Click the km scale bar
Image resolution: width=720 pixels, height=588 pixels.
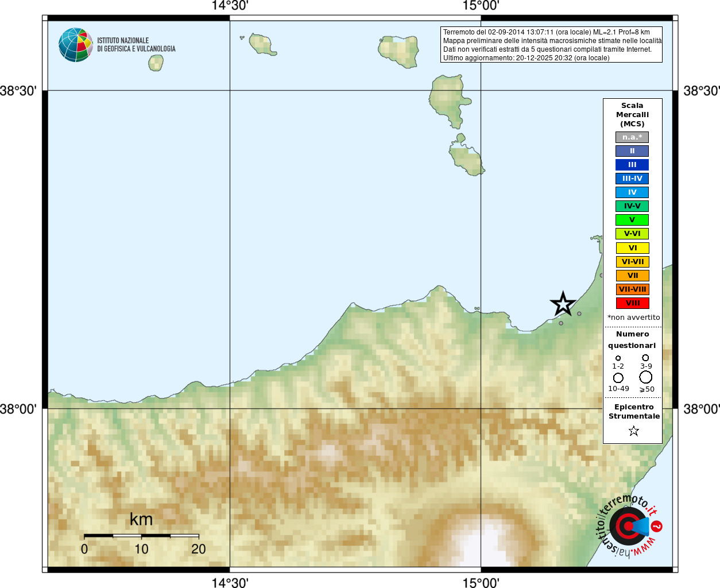pyautogui.click(x=141, y=536)
